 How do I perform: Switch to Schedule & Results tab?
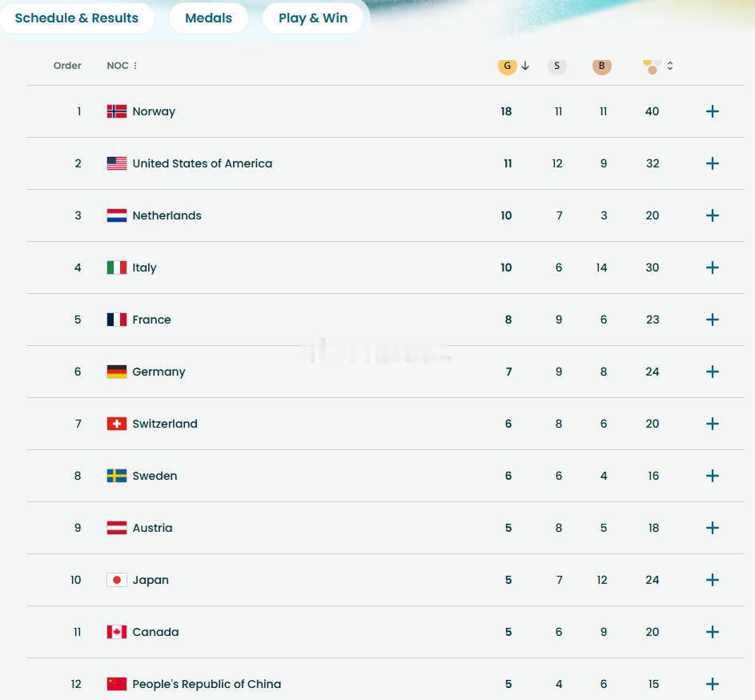point(77,18)
